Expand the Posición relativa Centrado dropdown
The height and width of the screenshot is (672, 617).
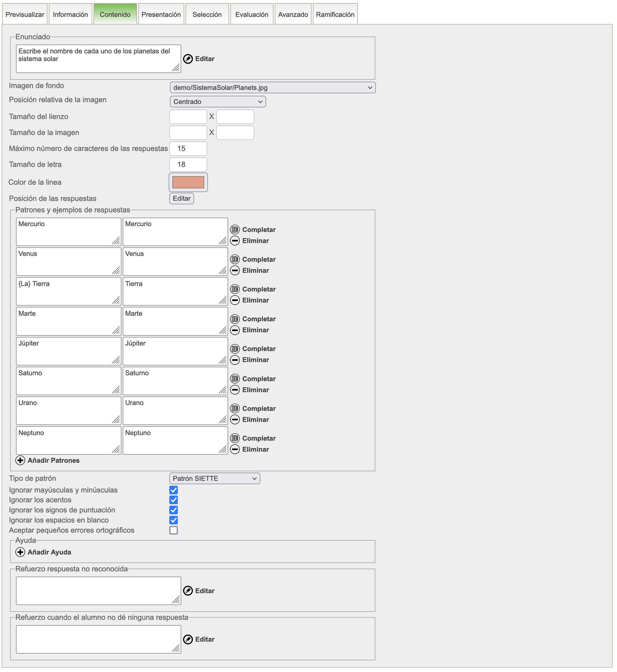tap(218, 102)
